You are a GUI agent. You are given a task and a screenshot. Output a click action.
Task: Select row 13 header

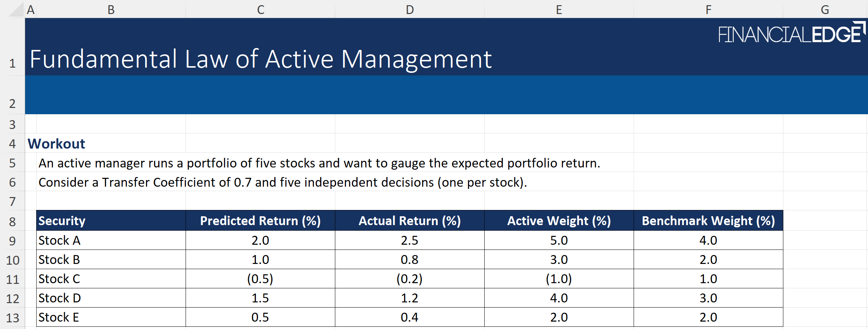[x=13, y=318]
